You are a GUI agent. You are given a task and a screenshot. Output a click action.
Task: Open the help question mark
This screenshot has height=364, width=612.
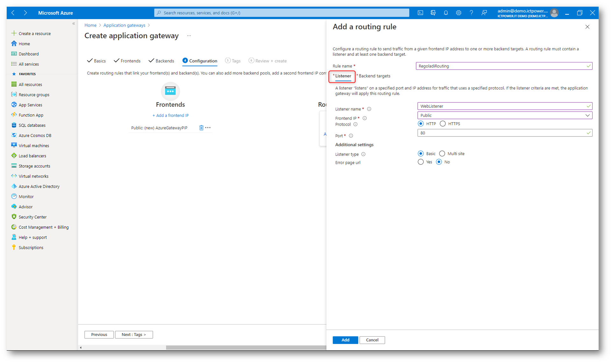[471, 13]
